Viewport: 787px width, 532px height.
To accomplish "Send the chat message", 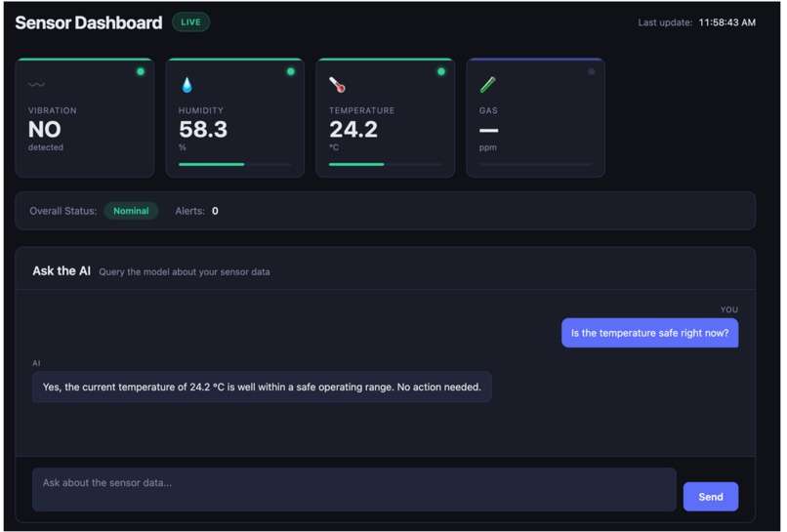I will point(710,496).
